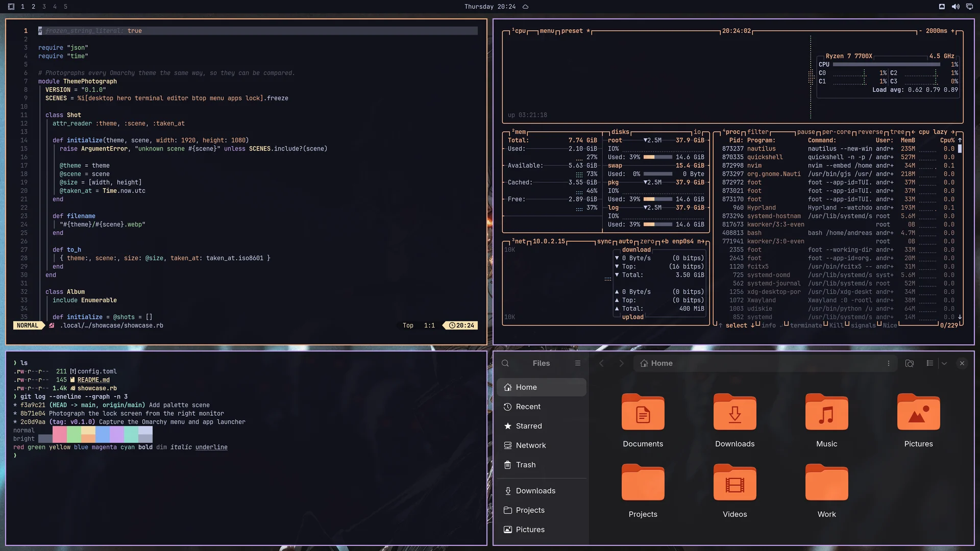
Task: Open the Pictures folder in the Files grid
Action: 918,412
